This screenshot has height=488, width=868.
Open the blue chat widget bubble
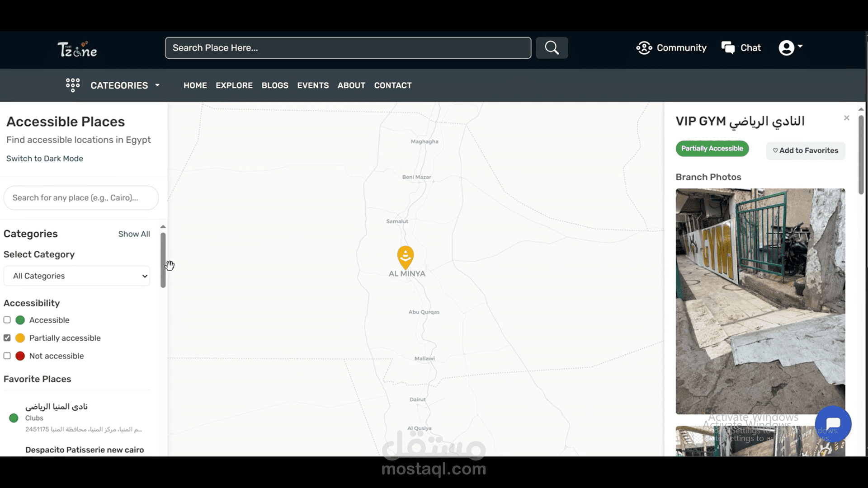tap(833, 424)
